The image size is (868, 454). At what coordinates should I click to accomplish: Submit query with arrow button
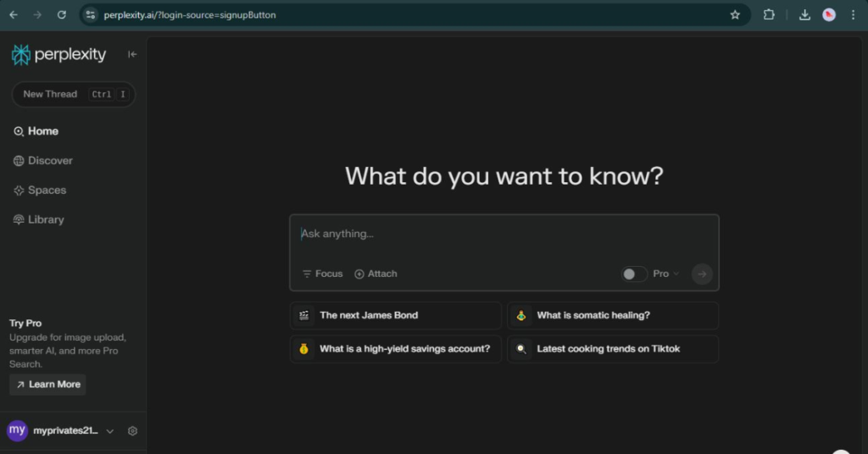pos(702,274)
